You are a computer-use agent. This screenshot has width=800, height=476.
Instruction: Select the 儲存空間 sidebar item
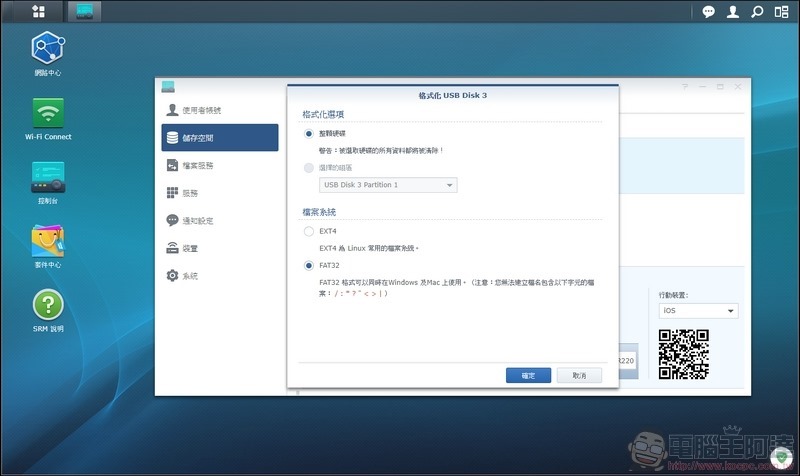tap(220, 138)
